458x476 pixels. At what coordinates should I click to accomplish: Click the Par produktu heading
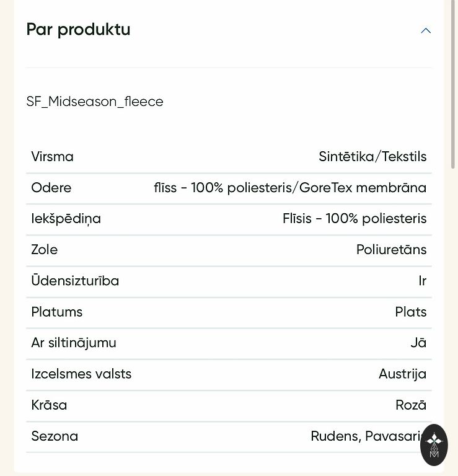78,30
